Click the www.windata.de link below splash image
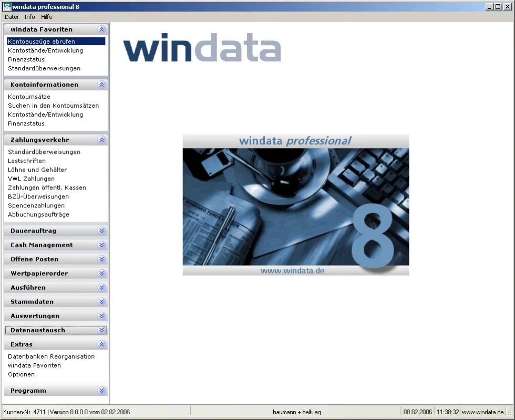The width and height of the screenshot is (515, 420). [292, 271]
